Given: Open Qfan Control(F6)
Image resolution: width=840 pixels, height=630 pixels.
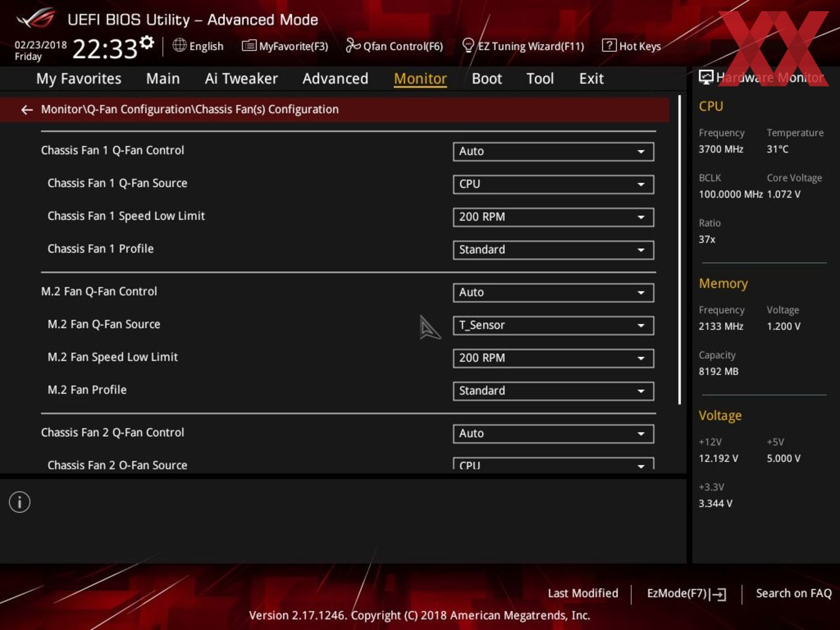Looking at the screenshot, I should tap(394, 46).
